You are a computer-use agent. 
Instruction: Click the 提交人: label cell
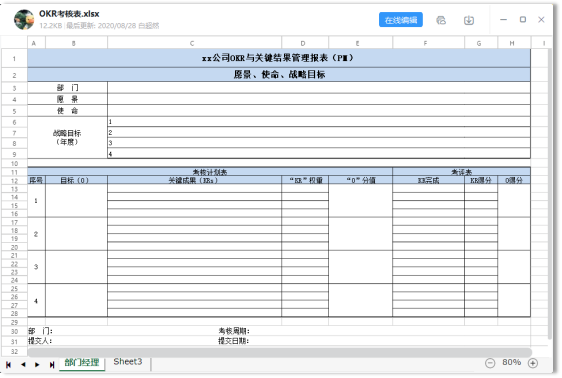pos(40,341)
